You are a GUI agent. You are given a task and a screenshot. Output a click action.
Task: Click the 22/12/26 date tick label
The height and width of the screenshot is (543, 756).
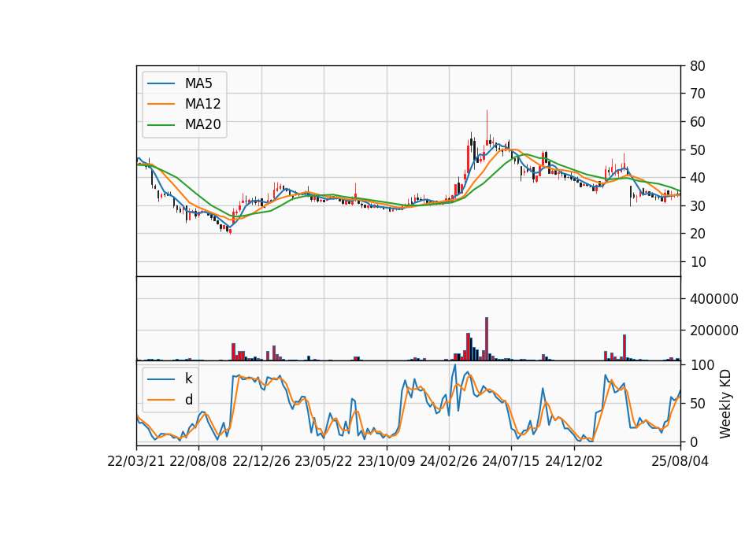(x=261, y=461)
